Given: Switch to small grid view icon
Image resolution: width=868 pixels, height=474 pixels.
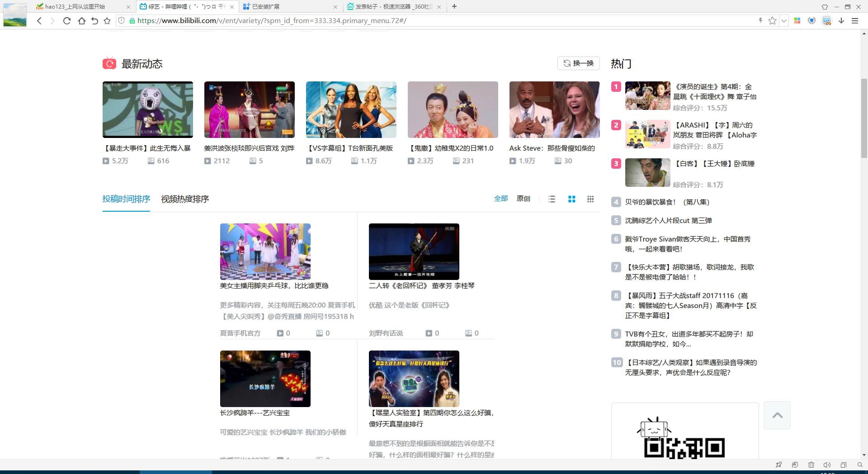Looking at the screenshot, I should point(590,199).
